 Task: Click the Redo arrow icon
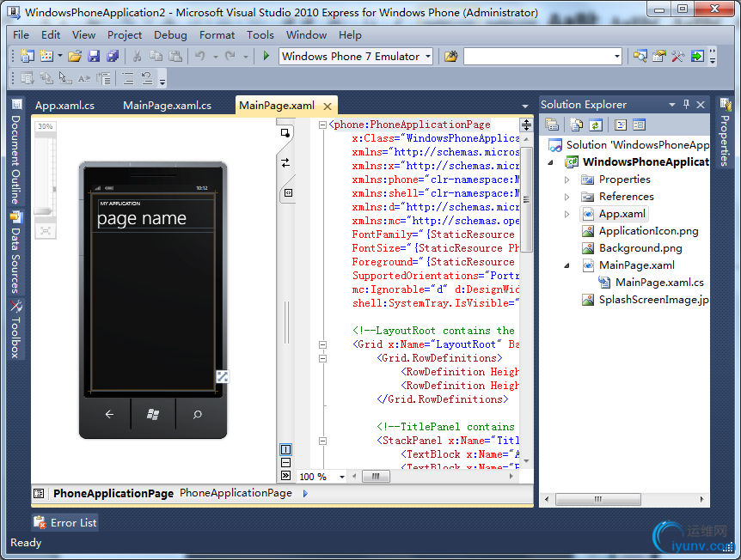(x=230, y=56)
